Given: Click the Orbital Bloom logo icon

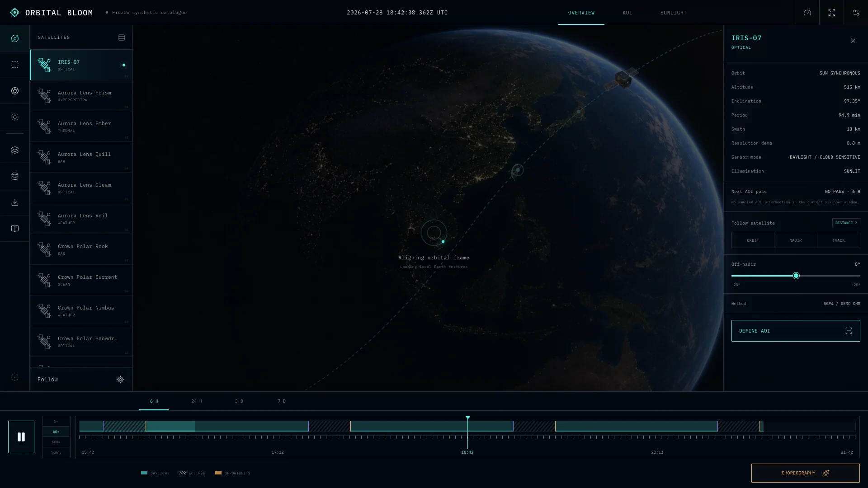Looking at the screenshot, I should coord(15,13).
